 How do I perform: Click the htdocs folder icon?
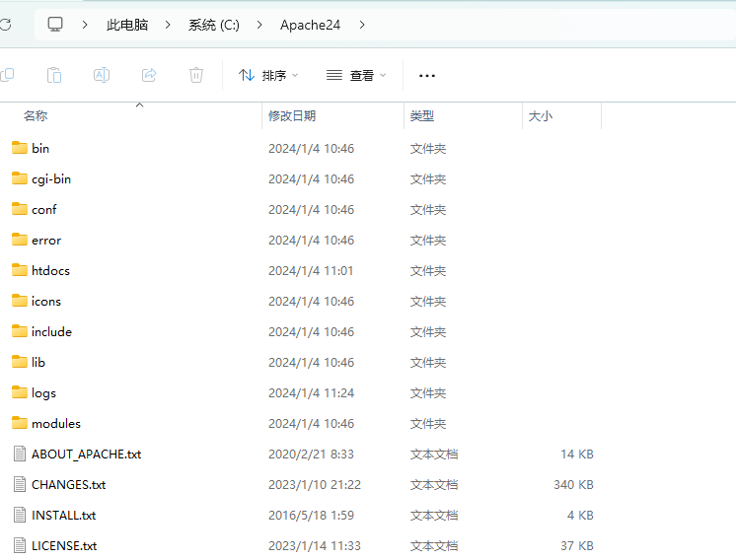[20, 270]
